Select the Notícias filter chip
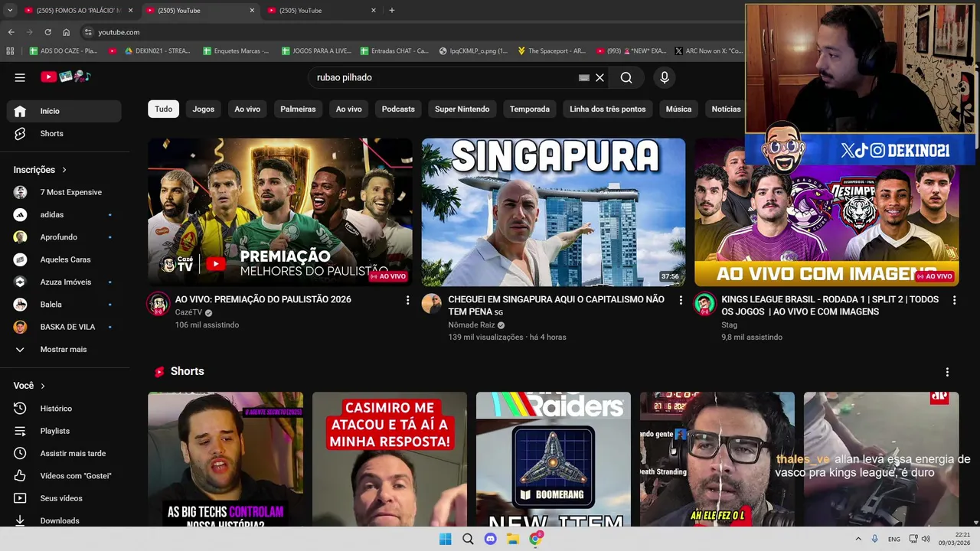Image resolution: width=980 pixels, height=551 pixels. click(x=725, y=109)
